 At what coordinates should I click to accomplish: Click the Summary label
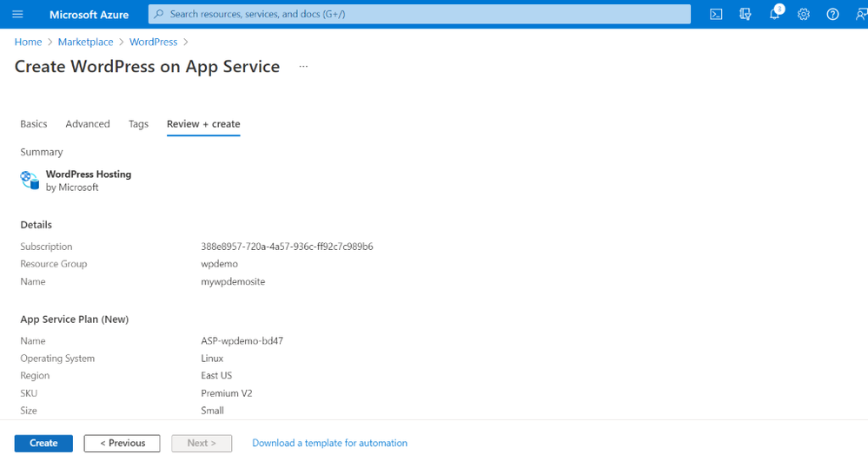(42, 152)
